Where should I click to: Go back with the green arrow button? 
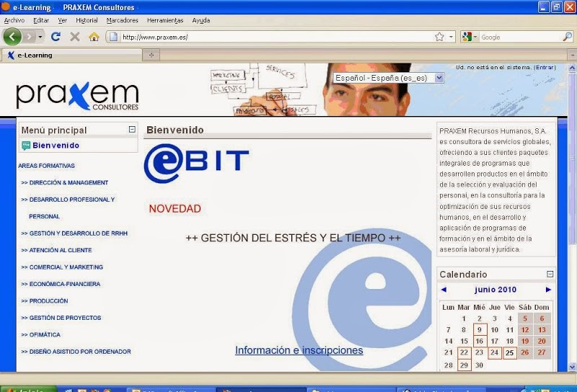coord(12,37)
